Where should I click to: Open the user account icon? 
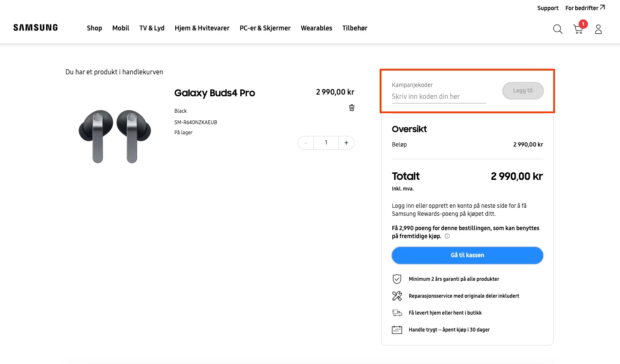598,29
